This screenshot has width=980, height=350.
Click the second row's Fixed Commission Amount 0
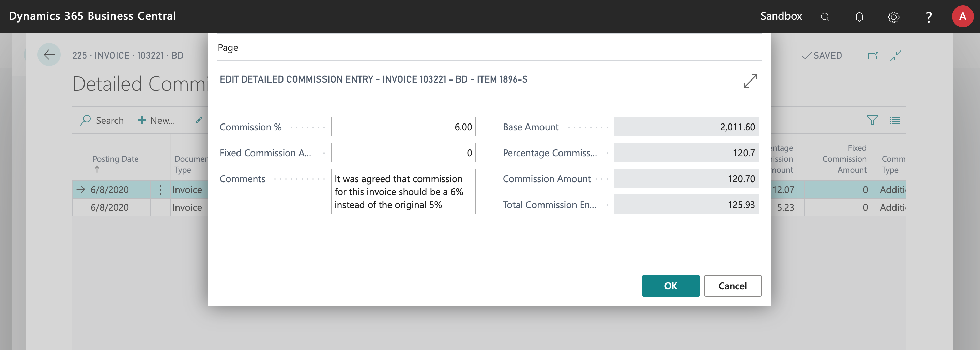[x=865, y=207]
